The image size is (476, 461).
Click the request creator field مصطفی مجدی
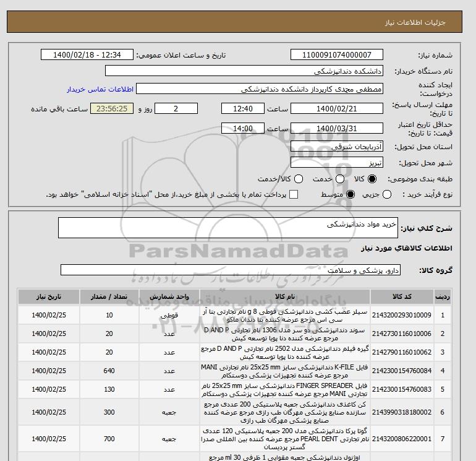pos(260,89)
